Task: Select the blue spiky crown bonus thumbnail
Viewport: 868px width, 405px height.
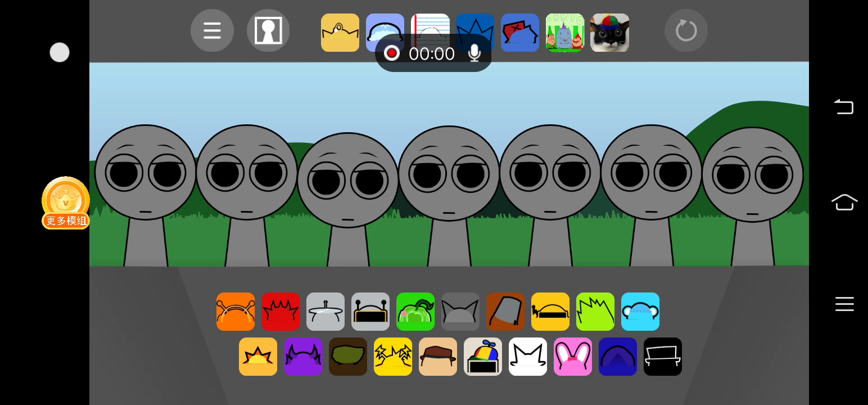Action: click(475, 33)
